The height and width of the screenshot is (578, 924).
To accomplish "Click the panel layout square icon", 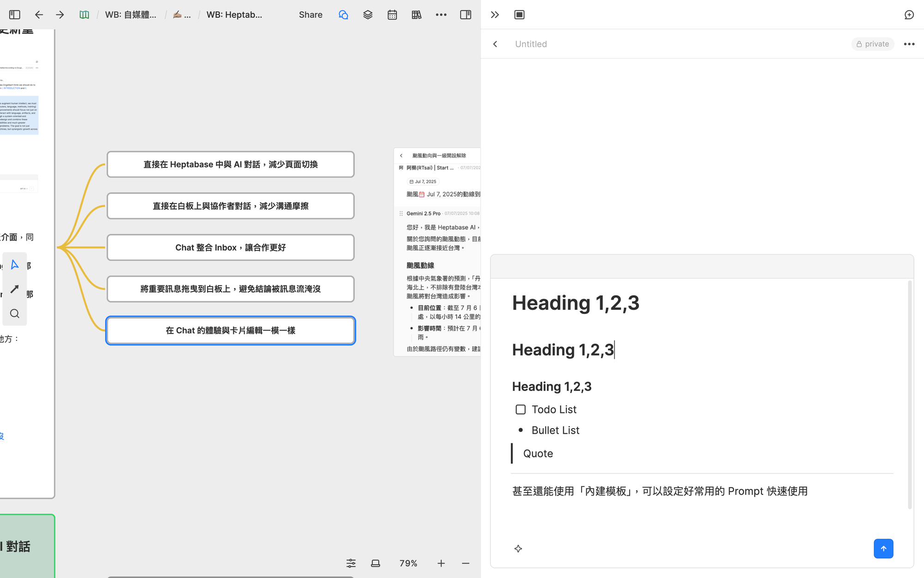I will click(x=519, y=15).
